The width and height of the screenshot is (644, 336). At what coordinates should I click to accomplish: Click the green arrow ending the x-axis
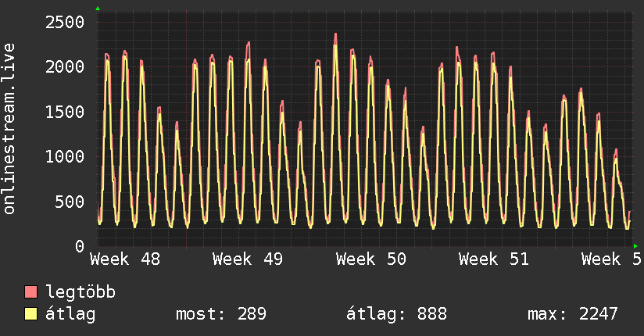click(635, 246)
